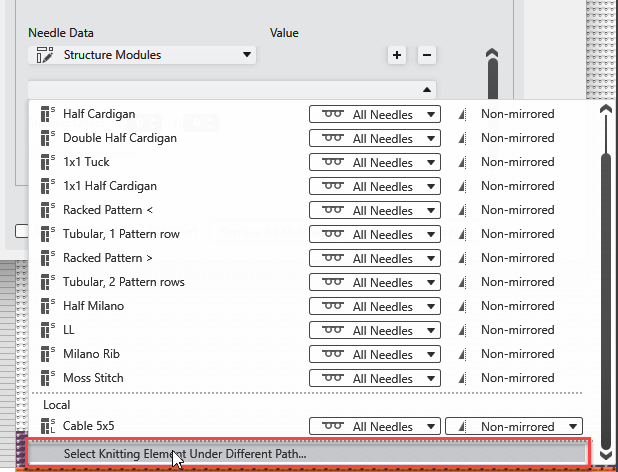The height and width of the screenshot is (472, 618).
Task: Click the needles icon in the LL row
Action: coord(332,330)
